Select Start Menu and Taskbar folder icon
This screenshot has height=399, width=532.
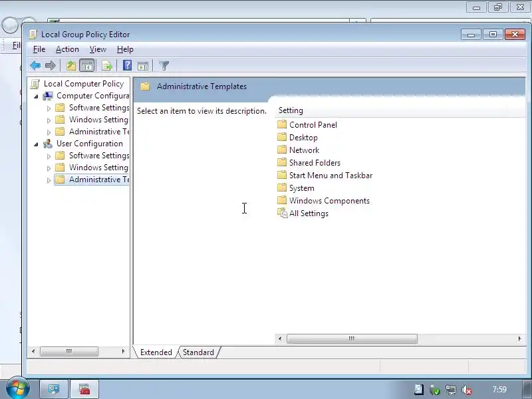(x=282, y=175)
